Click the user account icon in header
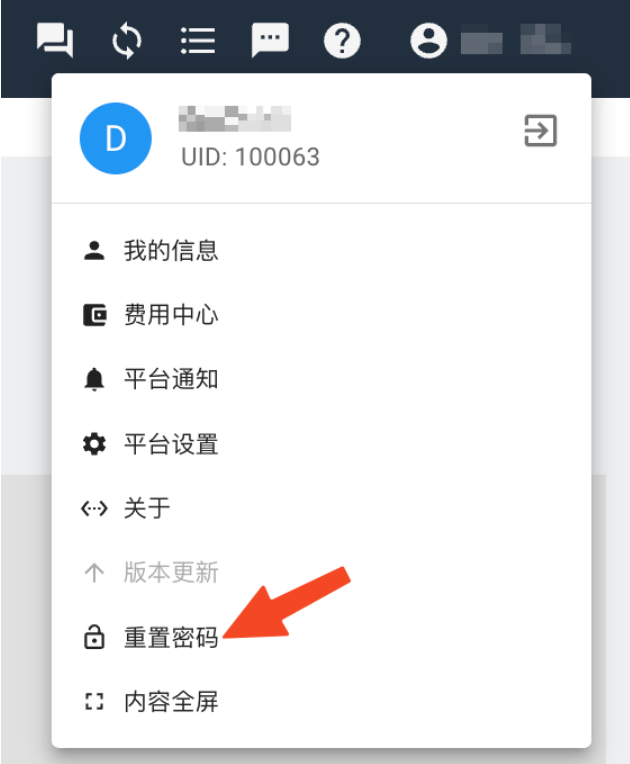 coord(429,40)
